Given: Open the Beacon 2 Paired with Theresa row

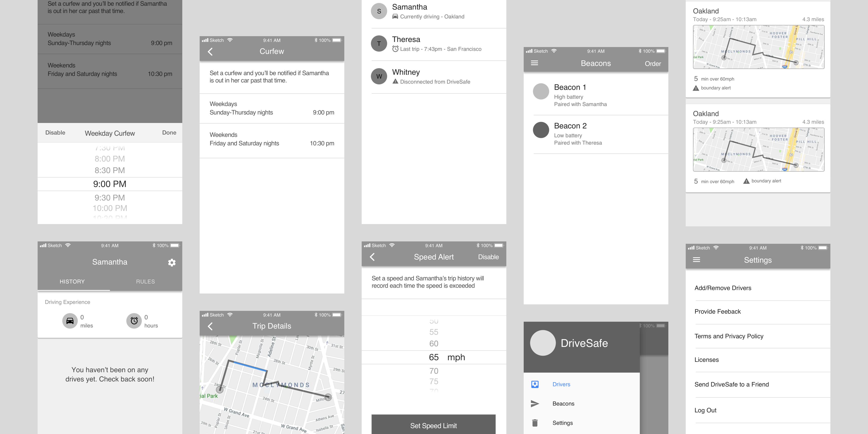Looking at the screenshot, I should point(596,134).
